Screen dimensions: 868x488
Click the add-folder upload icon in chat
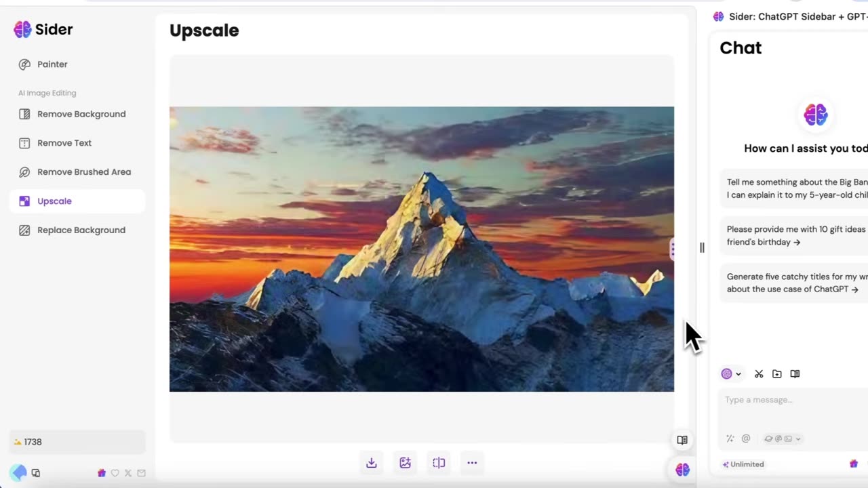[x=777, y=374]
